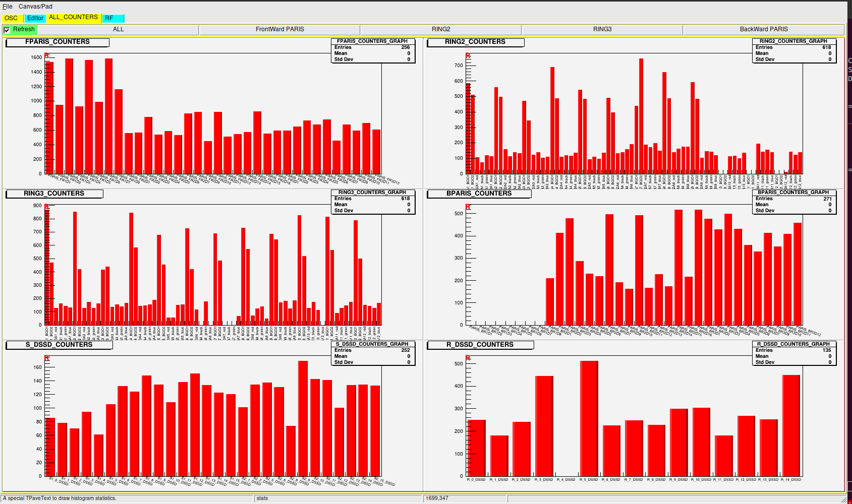The image size is (852, 504).
Task: Open the Editor tab
Action: point(35,18)
